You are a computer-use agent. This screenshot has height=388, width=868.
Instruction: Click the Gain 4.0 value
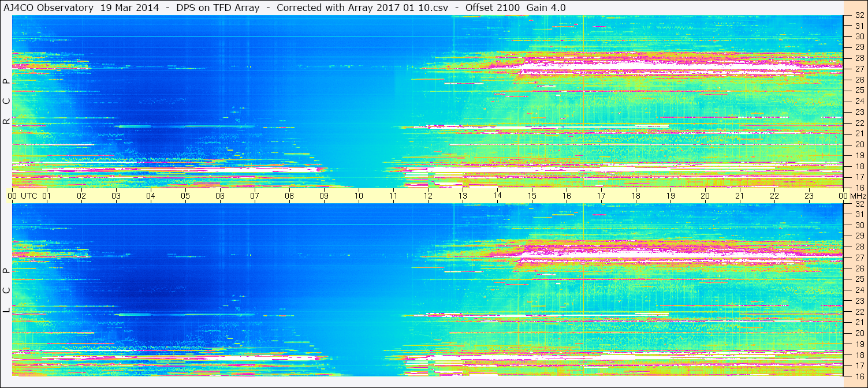pyautogui.click(x=546, y=8)
